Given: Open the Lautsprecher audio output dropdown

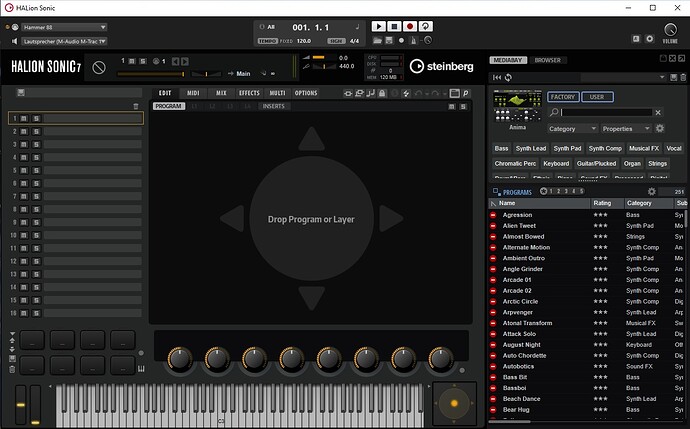Looking at the screenshot, I should (x=64, y=41).
